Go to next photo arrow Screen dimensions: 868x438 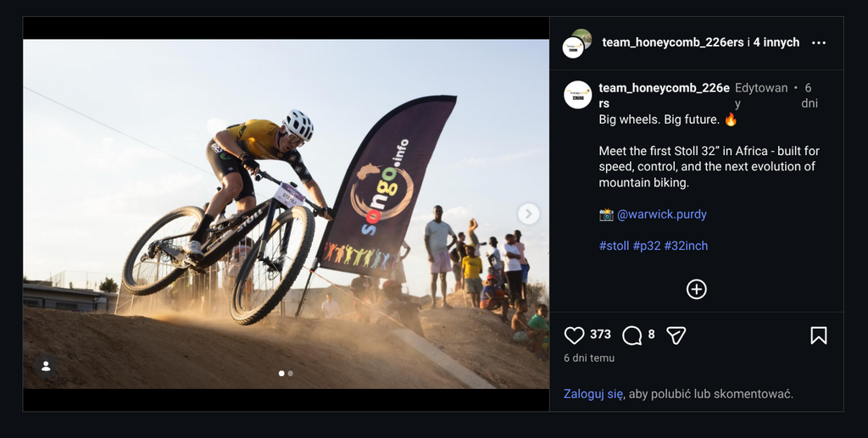[x=528, y=213]
